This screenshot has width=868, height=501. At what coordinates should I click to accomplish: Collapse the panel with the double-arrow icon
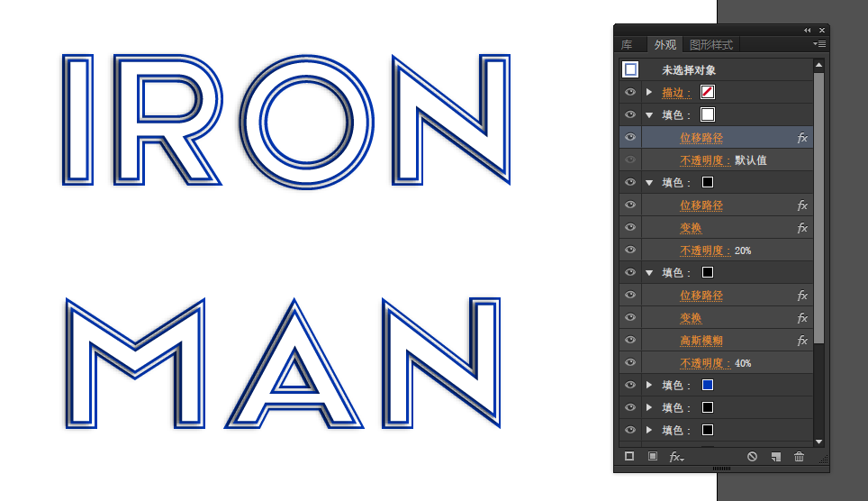click(807, 31)
